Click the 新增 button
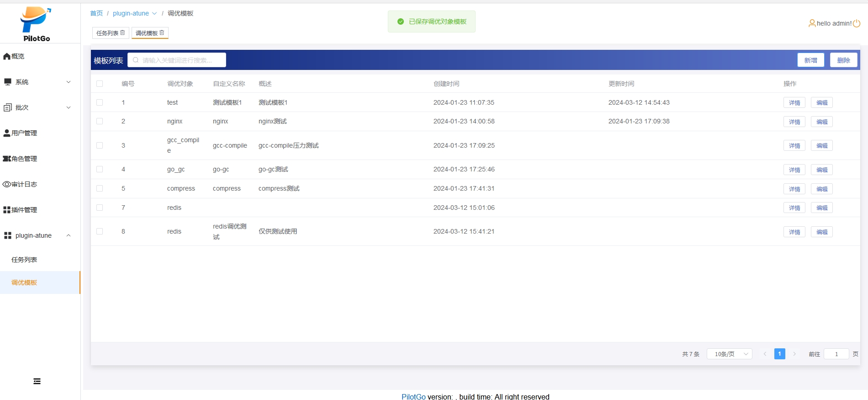The height and width of the screenshot is (400, 868). coord(810,60)
